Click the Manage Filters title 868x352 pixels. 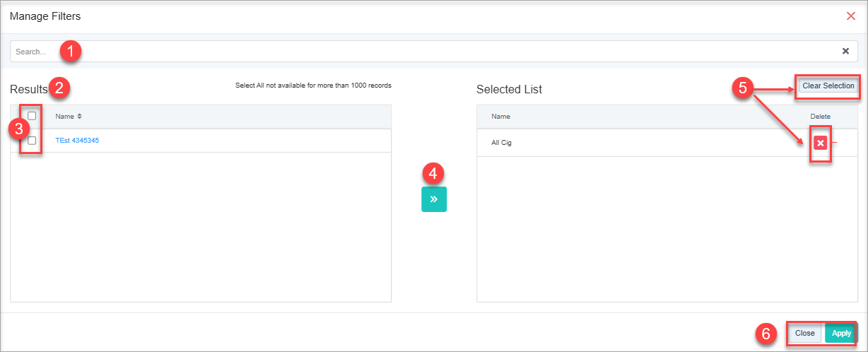tap(45, 16)
